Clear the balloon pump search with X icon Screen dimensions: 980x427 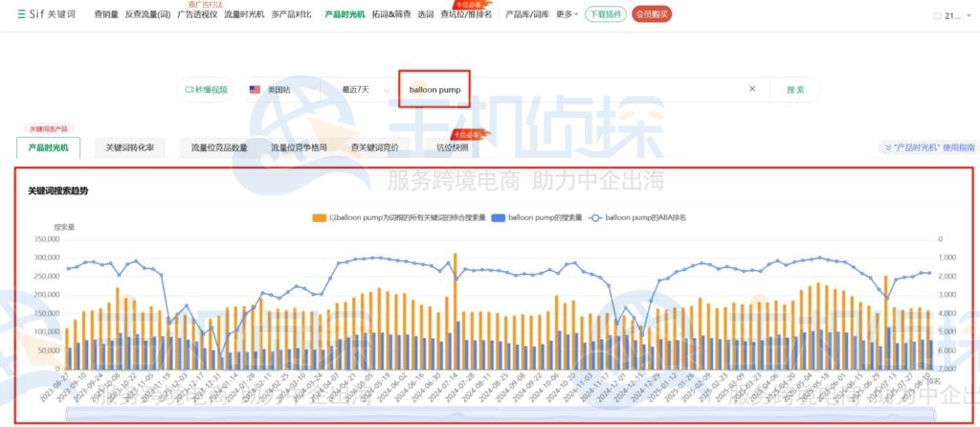[752, 89]
